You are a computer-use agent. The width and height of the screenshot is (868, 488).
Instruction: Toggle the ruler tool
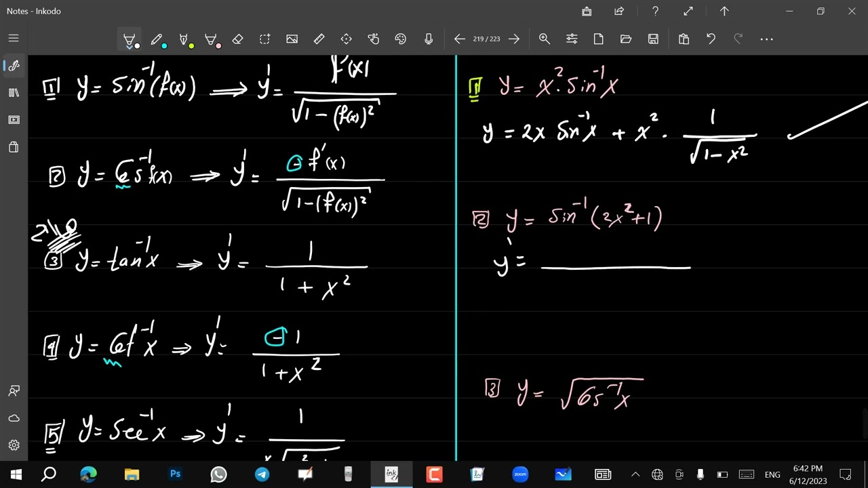(x=319, y=39)
